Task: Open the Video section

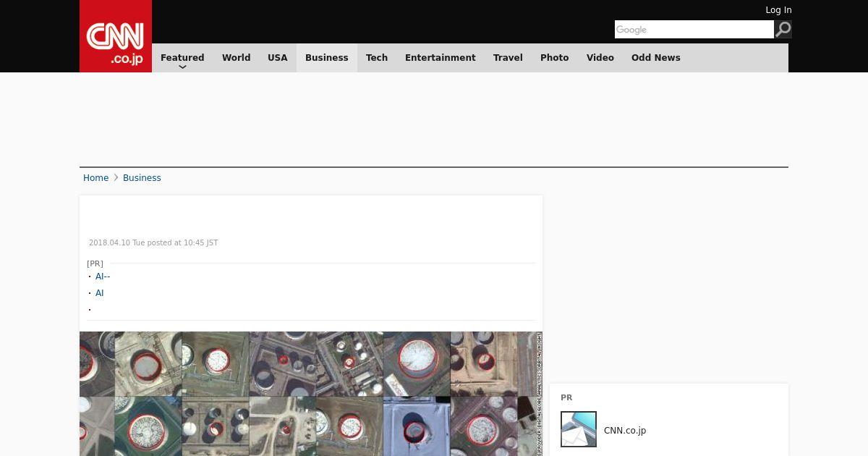Action: pos(600,58)
